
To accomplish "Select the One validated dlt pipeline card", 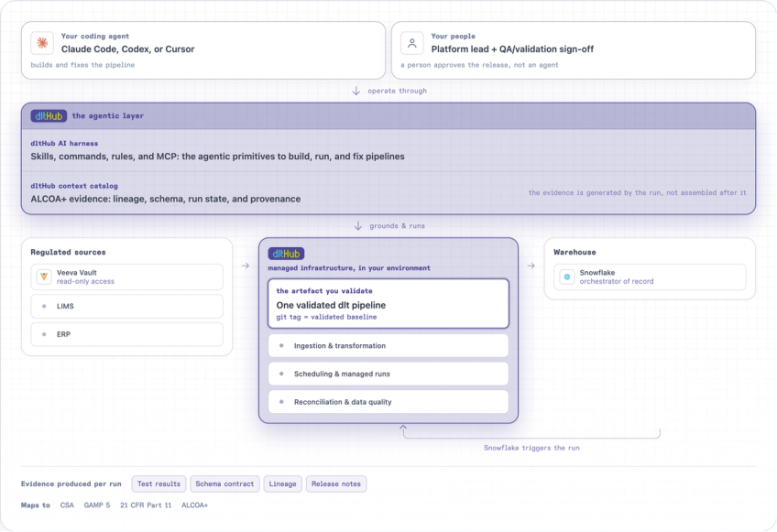I will pyautogui.click(x=388, y=303).
